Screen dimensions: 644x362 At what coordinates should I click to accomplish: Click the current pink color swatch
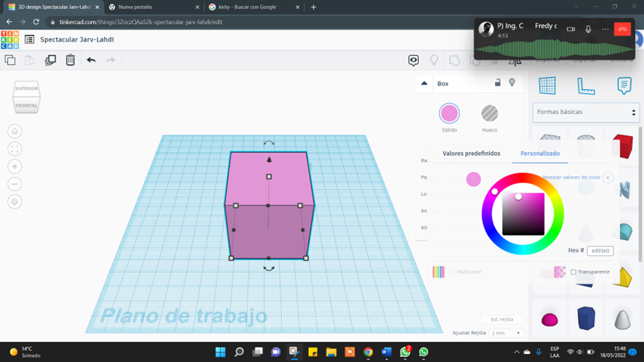(474, 179)
